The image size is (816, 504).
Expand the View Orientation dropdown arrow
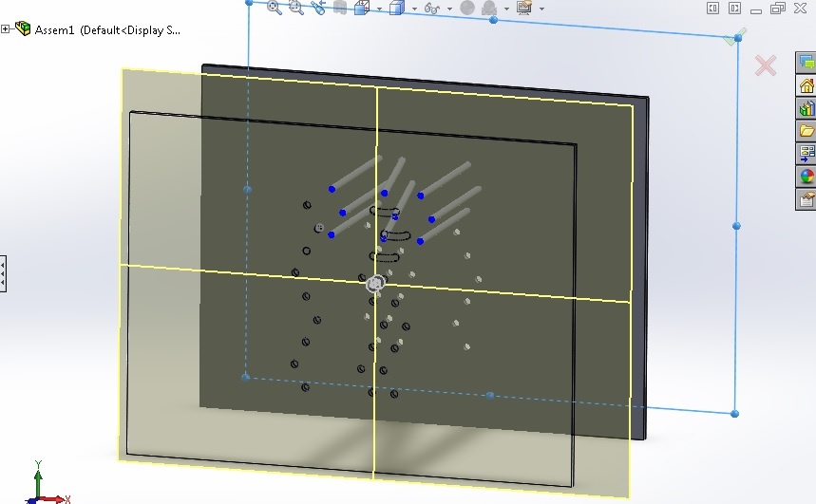[379, 9]
